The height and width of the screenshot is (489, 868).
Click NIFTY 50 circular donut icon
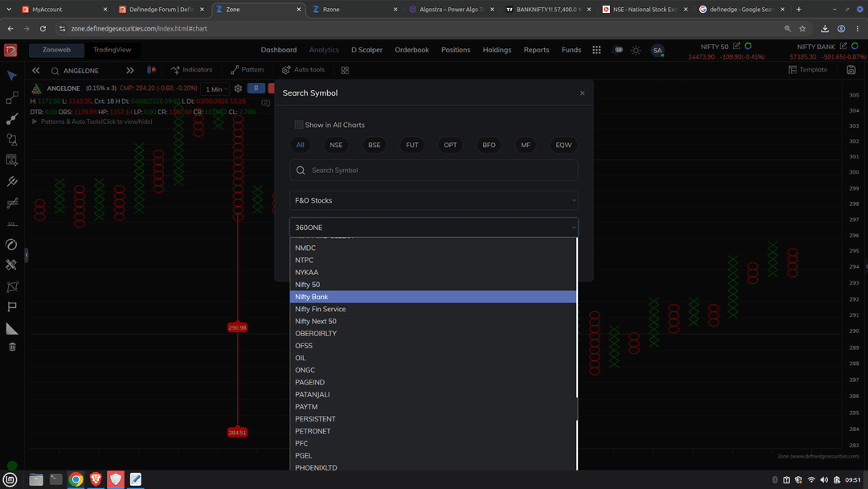point(748,46)
